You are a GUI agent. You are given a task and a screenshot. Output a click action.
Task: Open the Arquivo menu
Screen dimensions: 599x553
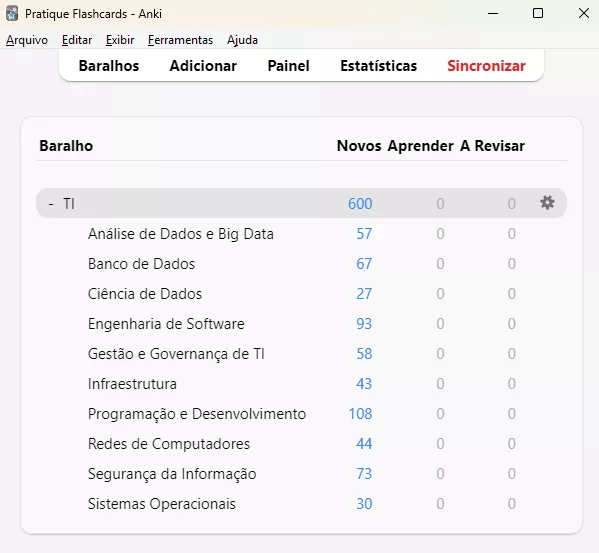pyautogui.click(x=27, y=40)
